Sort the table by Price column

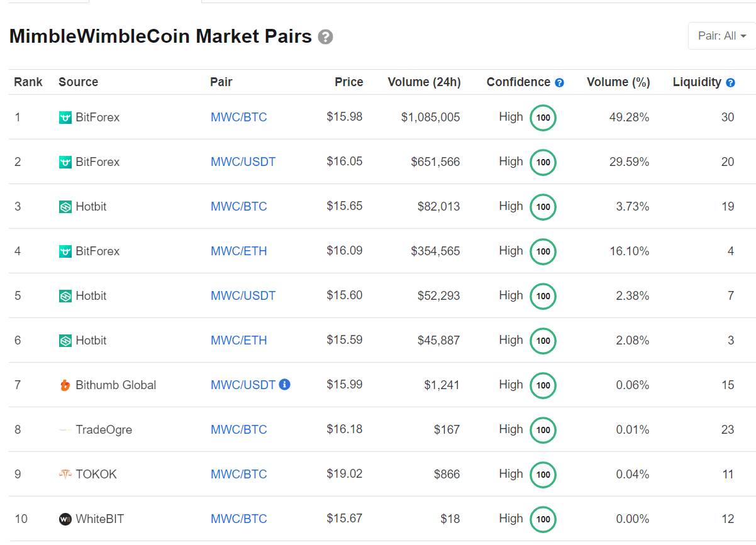[x=348, y=82]
